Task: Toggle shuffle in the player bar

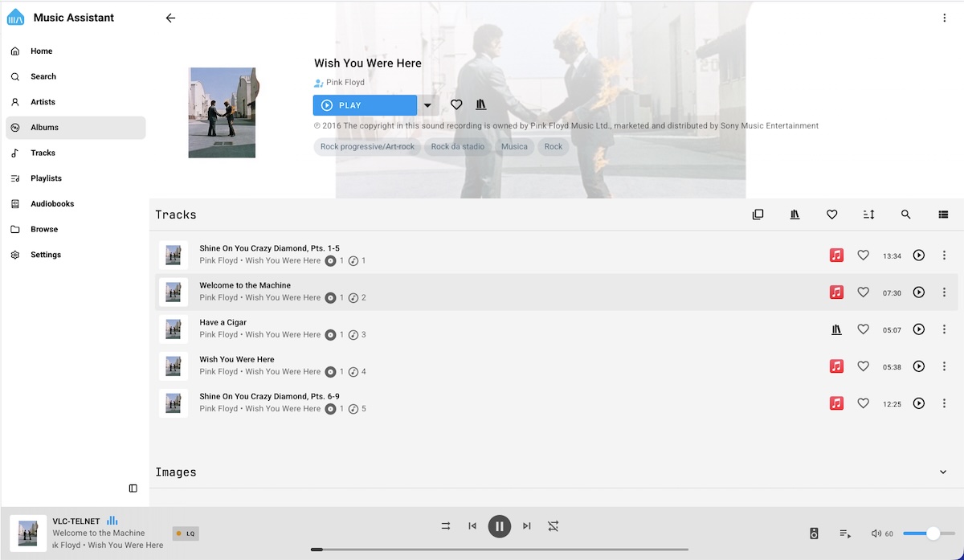Action: pyautogui.click(x=445, y=526)
